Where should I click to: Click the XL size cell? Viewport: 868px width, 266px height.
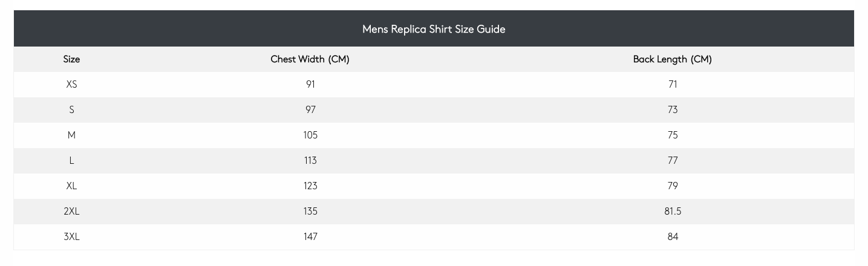point(71,186)
